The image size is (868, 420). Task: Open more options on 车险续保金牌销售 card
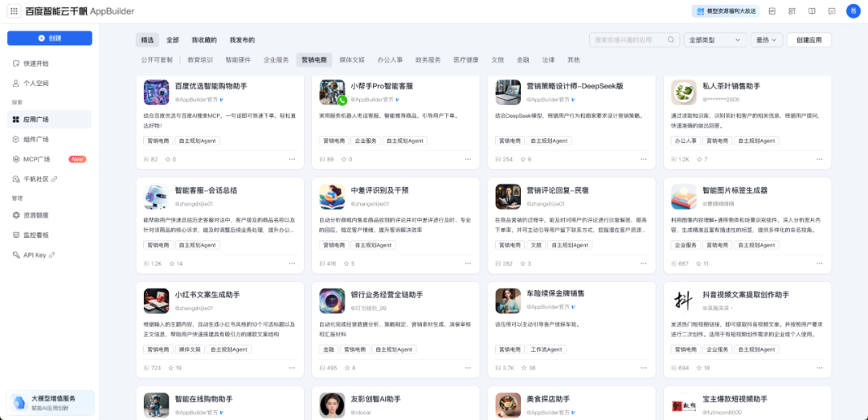tap(643, 368)
